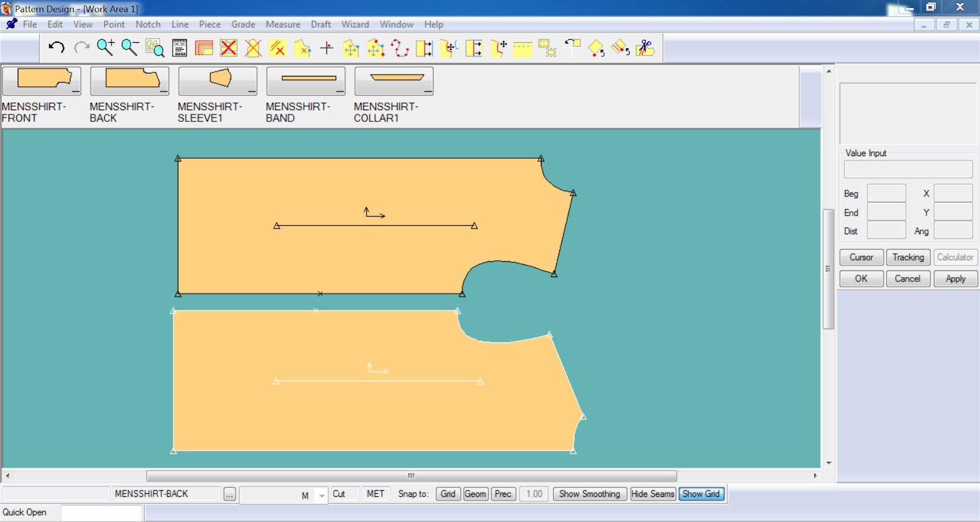
Task: Toggle the Cursor input mode
Action: (x=861, y=258)
